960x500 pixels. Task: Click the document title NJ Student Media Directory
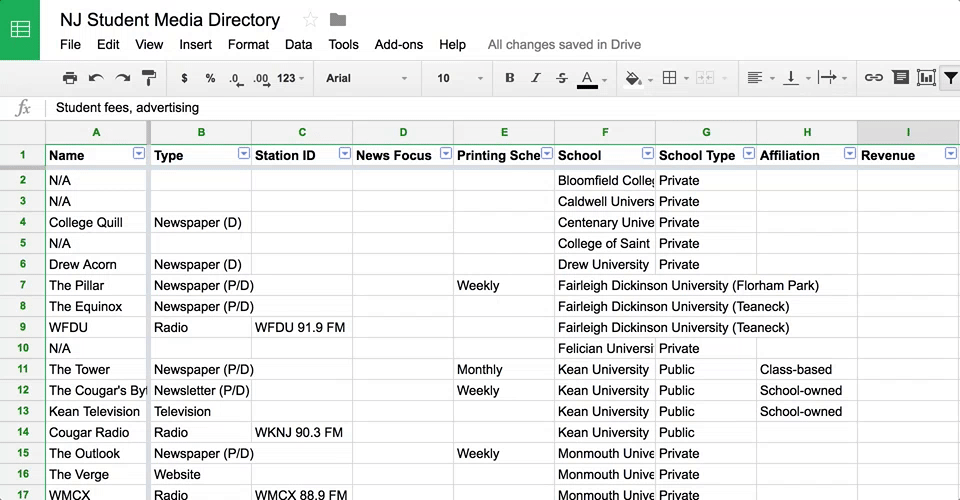point(170,20)
